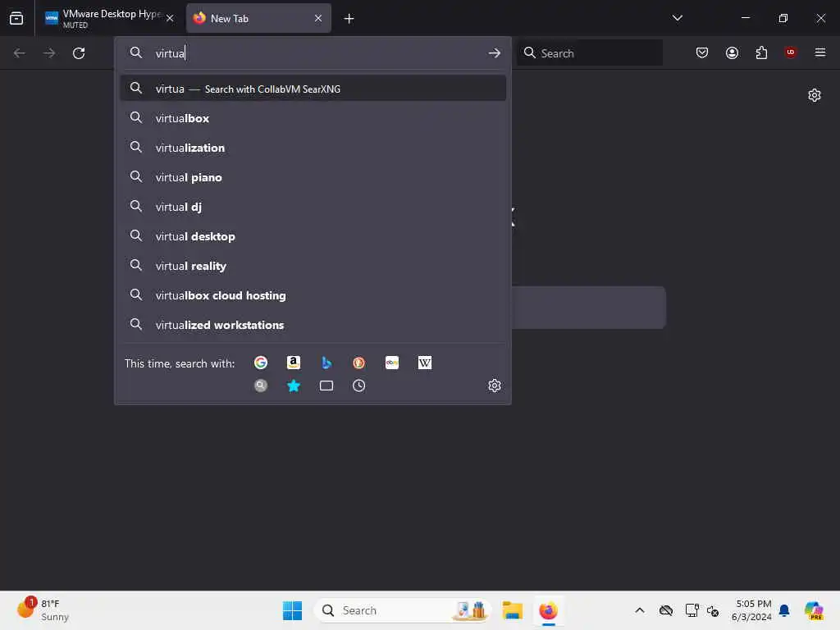Pick the "virtual piano" suggestion
840x630 pixels.
313,177
